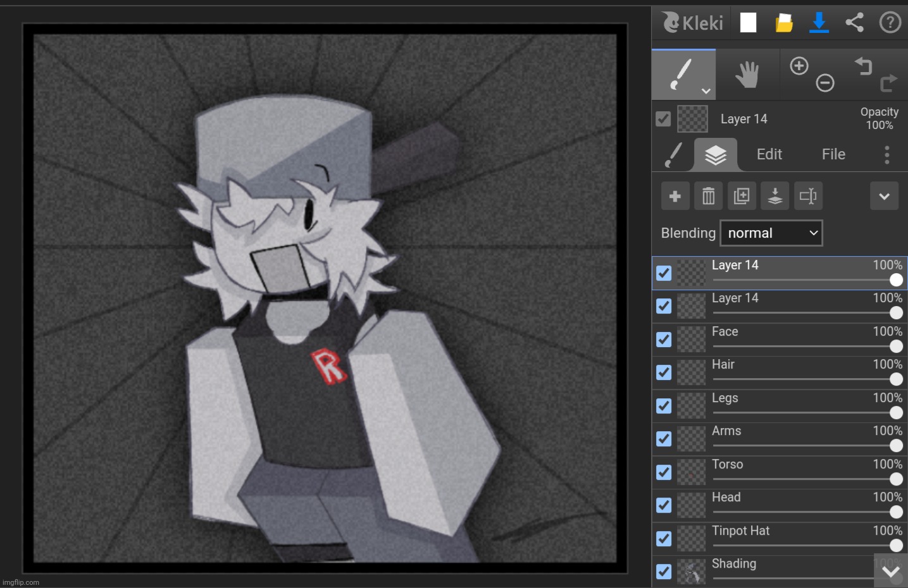
Task: Toggle visibility of second Layer 14
Action: [664, 306]
